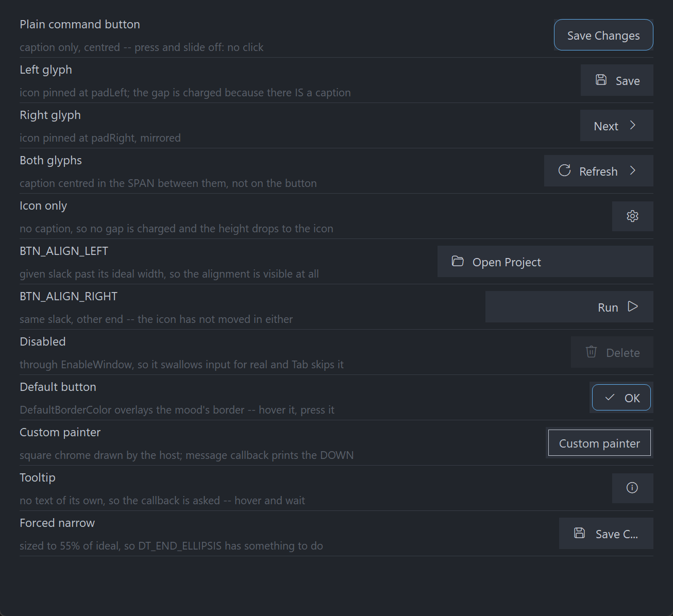This screenshot has width=673, height=616.
Task: Open settings via the gear icon button
Action: 633,216
